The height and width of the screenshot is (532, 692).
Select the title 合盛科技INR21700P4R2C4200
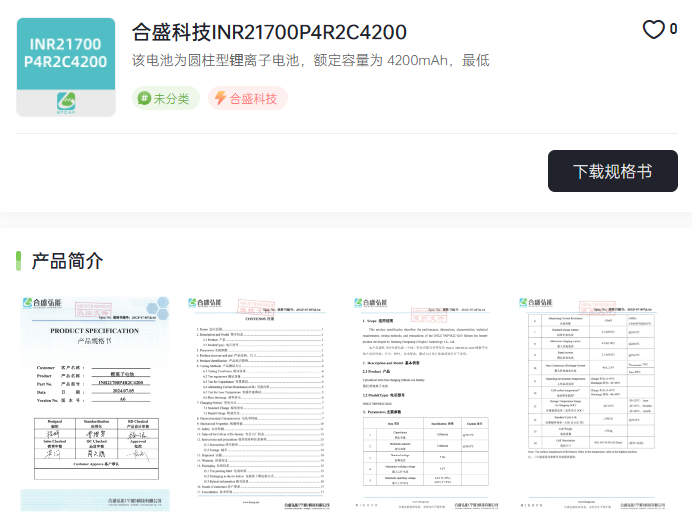pyautogui.click(x=269, y=32)
